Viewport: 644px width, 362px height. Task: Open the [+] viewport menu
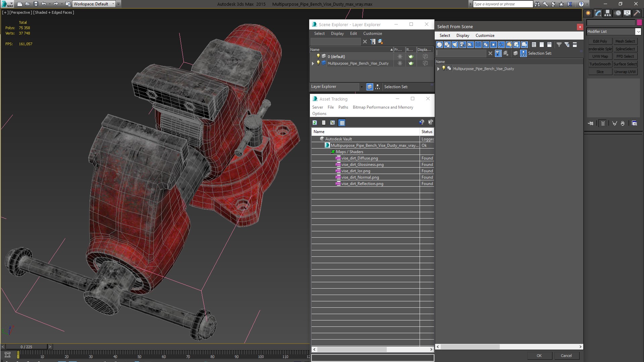point(5,12)
